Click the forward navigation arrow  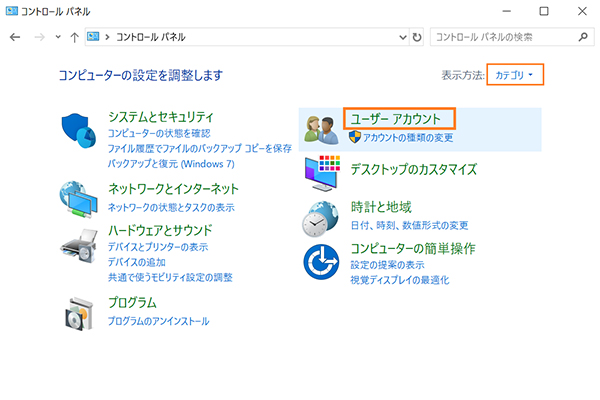coord(39,37)
